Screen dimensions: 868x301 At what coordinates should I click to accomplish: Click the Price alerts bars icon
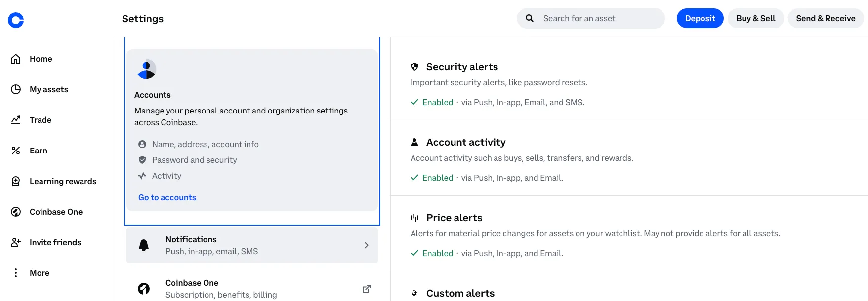[x=414, y=218]
